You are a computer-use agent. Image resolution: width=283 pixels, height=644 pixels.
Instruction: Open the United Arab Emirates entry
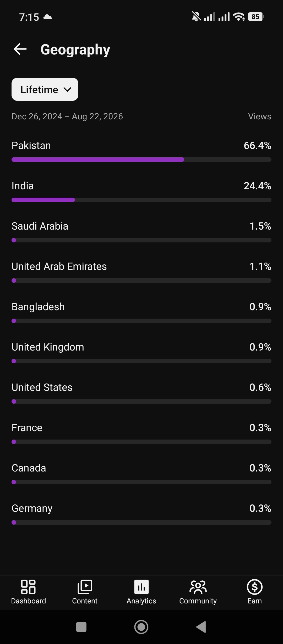141,272
